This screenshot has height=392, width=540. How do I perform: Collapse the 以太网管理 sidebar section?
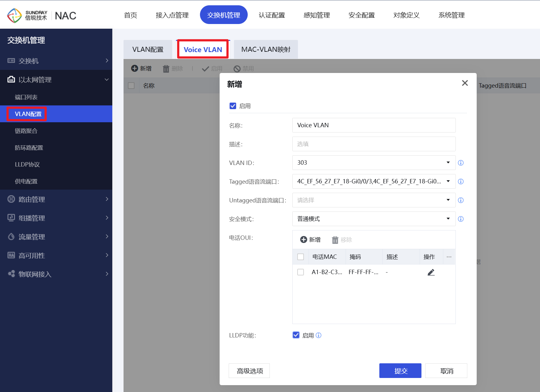[56, 79]
